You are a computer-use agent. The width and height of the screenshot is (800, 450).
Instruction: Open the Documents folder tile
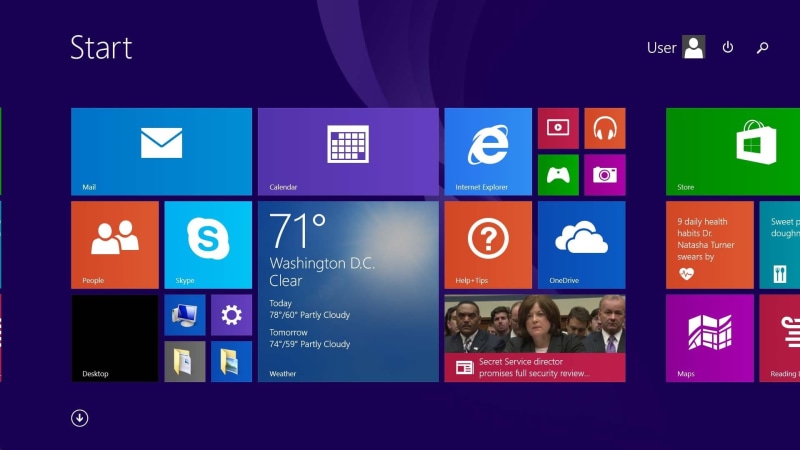tap(185, 362)
